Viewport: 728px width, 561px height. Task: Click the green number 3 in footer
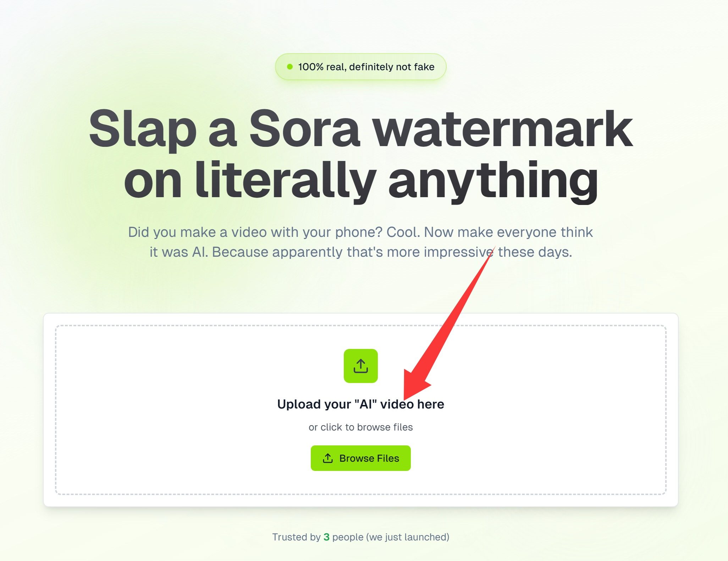[326, 537]
